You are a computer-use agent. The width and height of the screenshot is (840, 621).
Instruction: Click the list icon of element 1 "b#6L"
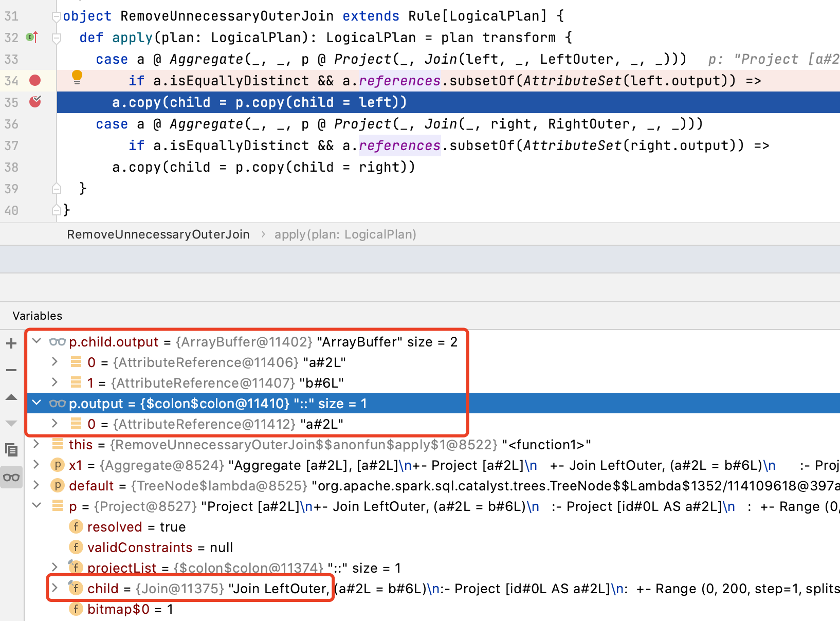(76, 382)
